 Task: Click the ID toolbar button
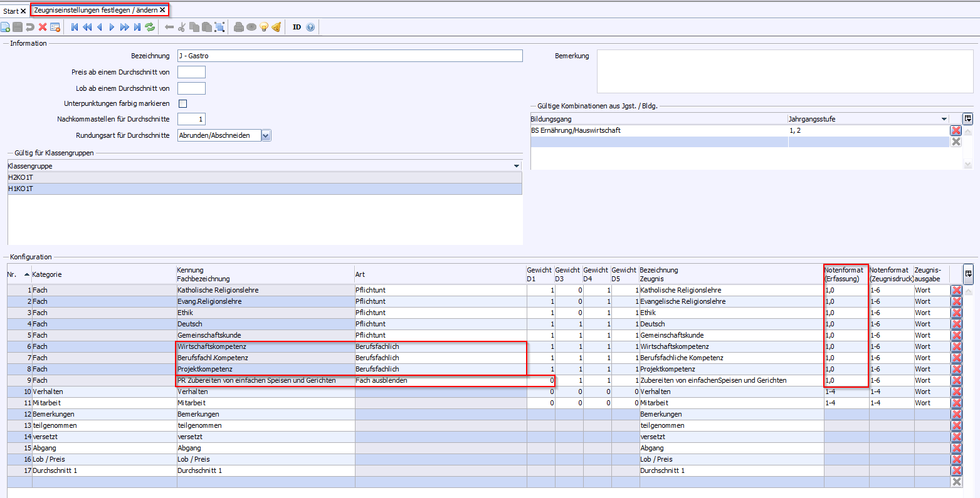coord(297,27)
